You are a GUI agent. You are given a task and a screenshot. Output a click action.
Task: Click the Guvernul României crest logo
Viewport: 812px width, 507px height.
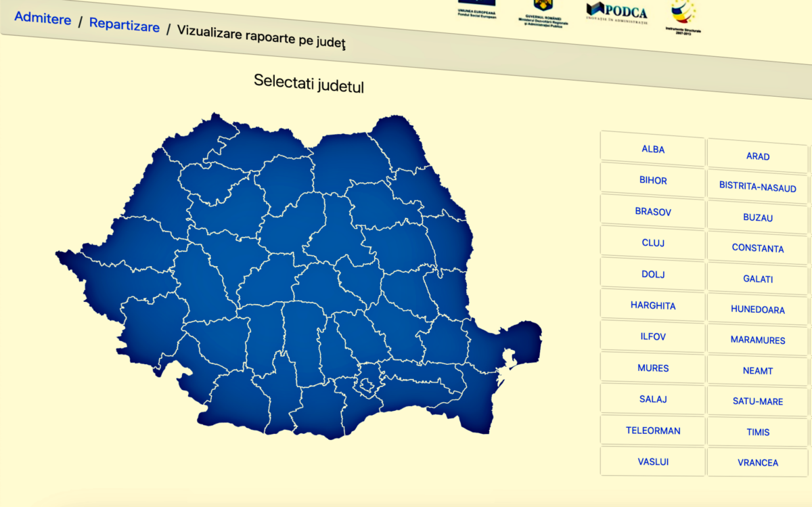tap(543, 9)
